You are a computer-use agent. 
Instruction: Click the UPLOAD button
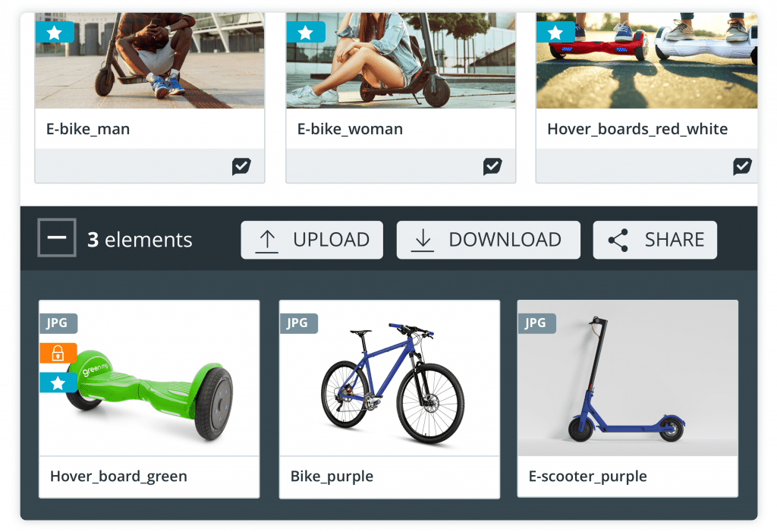pyautogui.click(x=312, y=240)
